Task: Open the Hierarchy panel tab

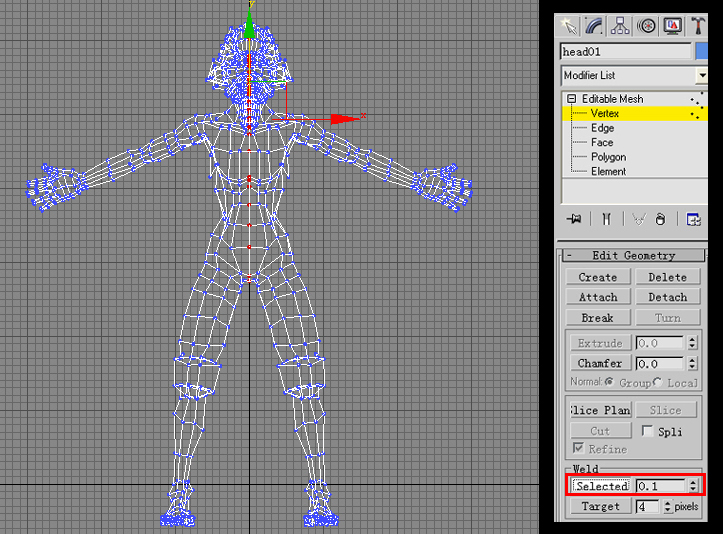Action: 621,25
